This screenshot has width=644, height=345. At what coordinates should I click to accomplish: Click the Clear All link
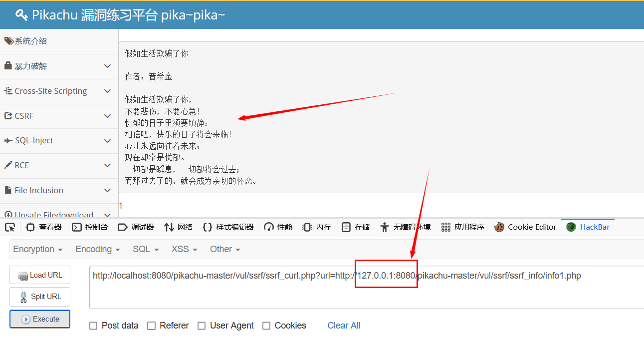click(x=344, y=326)
